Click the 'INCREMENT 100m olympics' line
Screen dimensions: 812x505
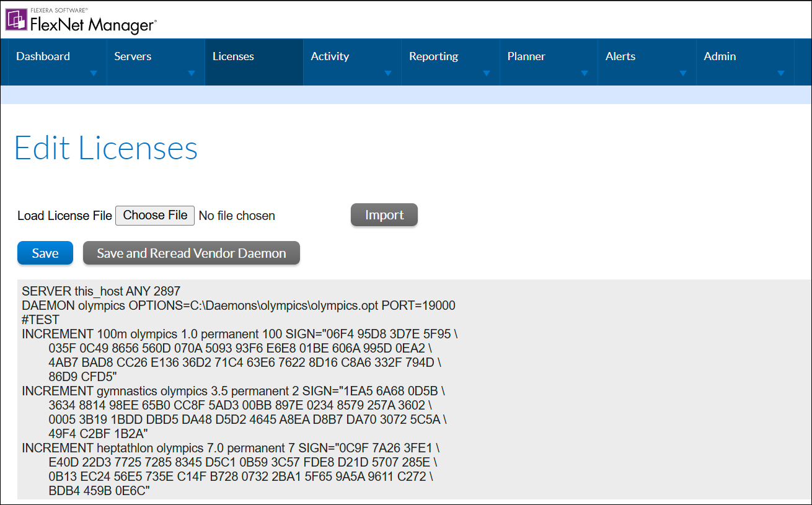(x=240, y=334)
